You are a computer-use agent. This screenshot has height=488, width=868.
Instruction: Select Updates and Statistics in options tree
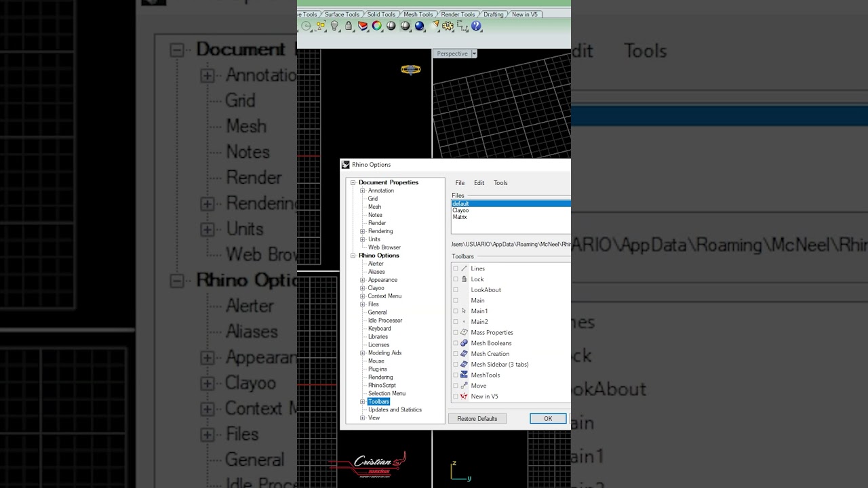395,410
